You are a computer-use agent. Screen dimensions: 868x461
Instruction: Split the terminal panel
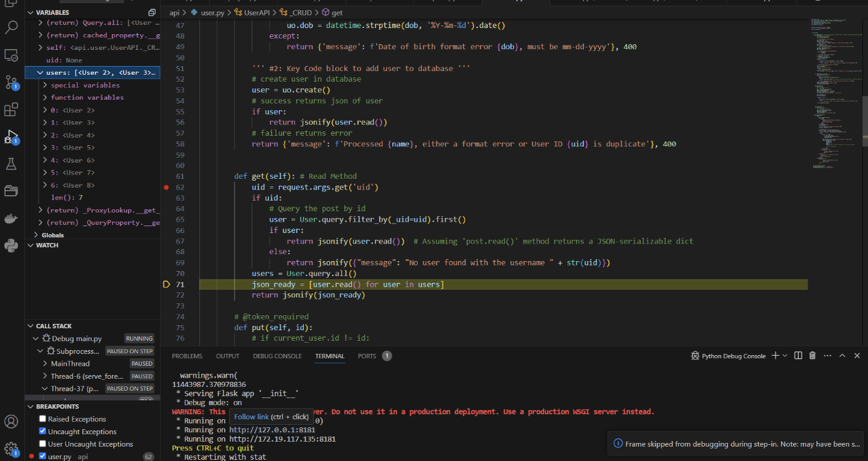pyautogui.click(x=798, y=356)
